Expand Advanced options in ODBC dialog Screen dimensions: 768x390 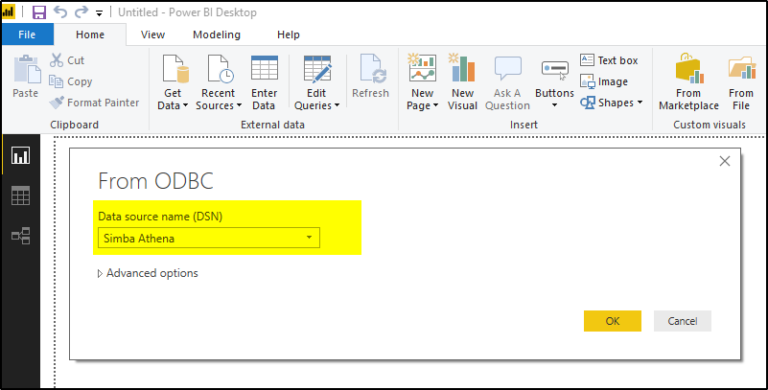[x=148, y=273]
